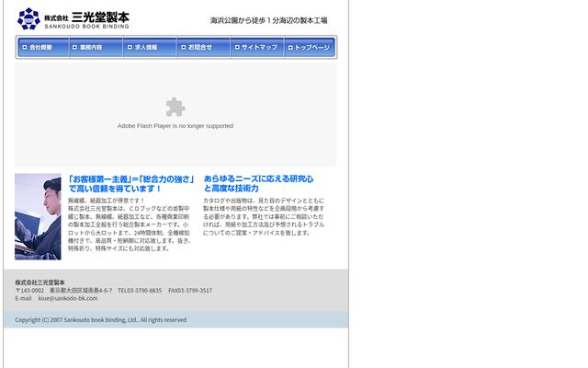Click the 'Adobe Flash Player is no longer supported' text
This screenshot has height=368, width=588.
pyautogui.click(x=175, y=126)
